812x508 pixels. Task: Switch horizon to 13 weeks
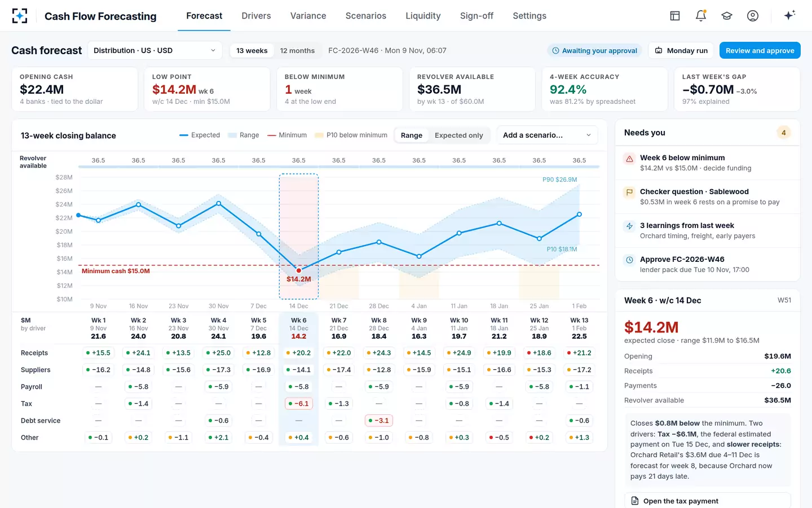click(252, 51)
